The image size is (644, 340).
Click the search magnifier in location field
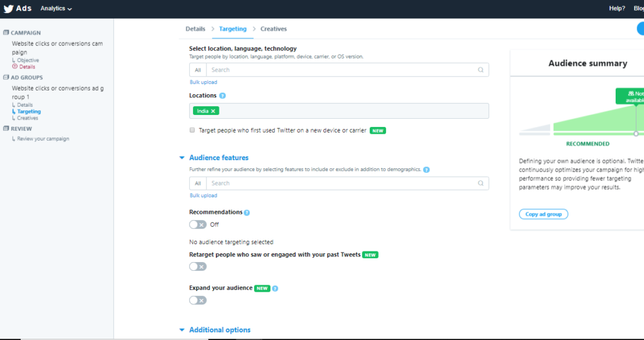coord(481,70)
